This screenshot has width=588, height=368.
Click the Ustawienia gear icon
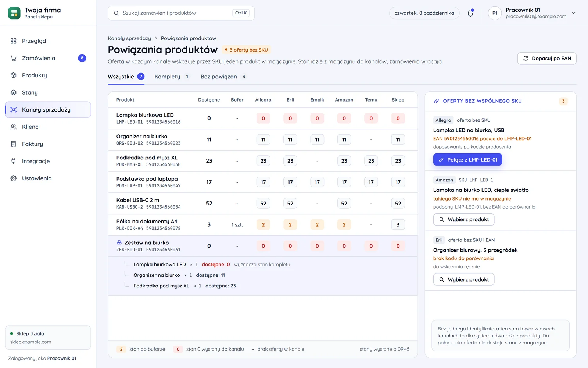coord(14,178)
